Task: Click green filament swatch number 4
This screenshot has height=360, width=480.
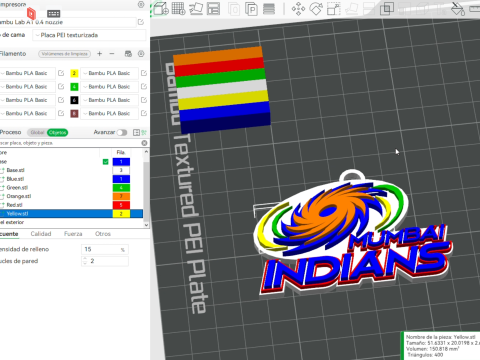Action: (74, 87)
